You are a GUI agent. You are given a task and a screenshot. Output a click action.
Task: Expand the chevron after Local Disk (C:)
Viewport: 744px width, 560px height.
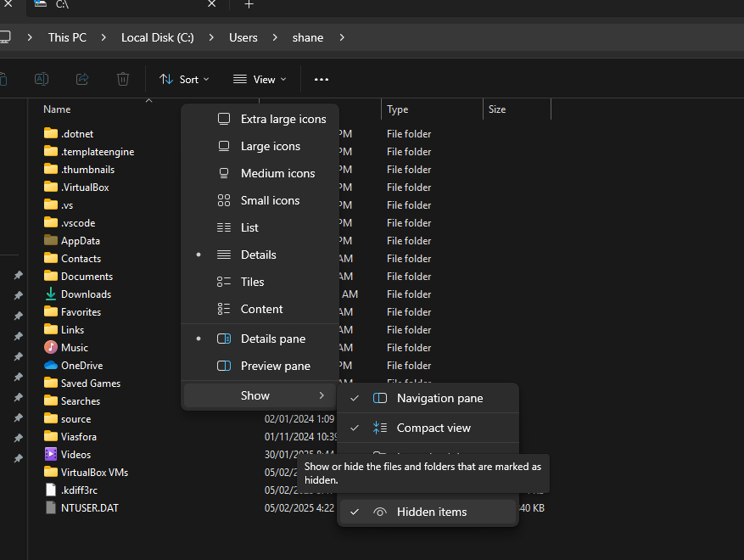tap(211, 37)
